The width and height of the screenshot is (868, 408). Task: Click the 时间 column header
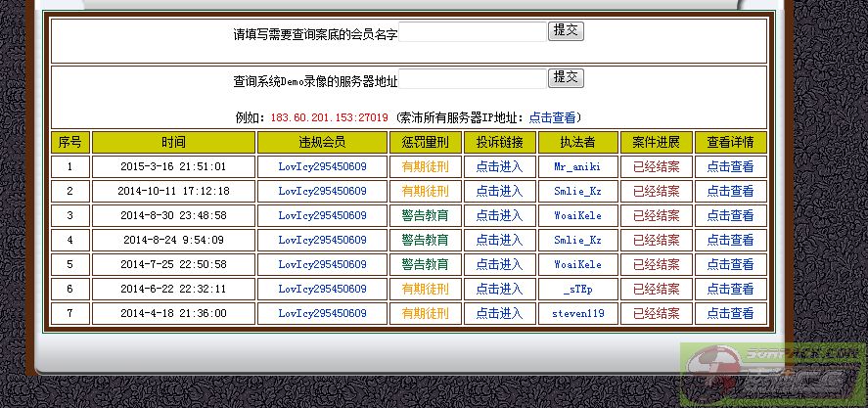point(173,142)
